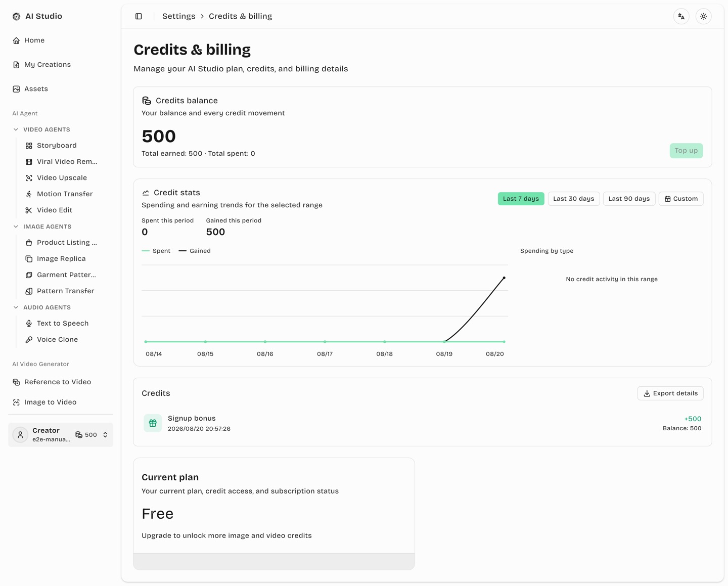Click the AI Studio logo icon
Viewport: 728px width, 586px height.
(17, 16)
